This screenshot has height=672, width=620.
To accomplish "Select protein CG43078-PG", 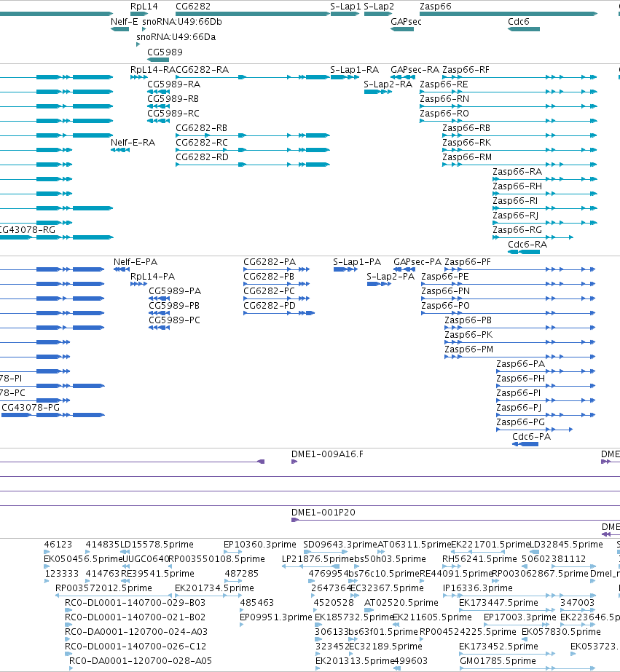I will click(x=31, y=408).
